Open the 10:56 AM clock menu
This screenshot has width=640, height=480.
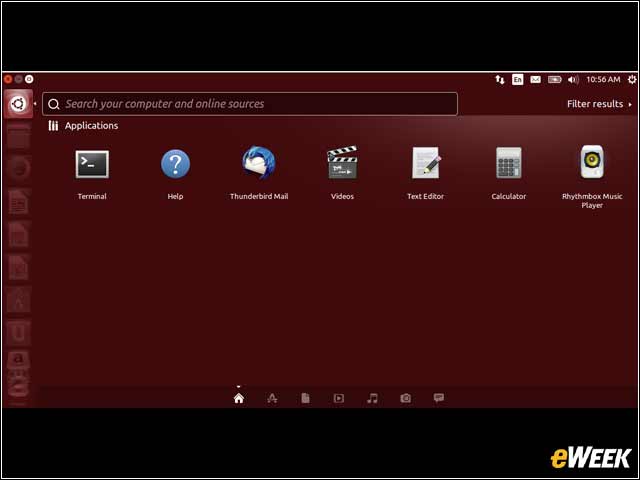603,80
